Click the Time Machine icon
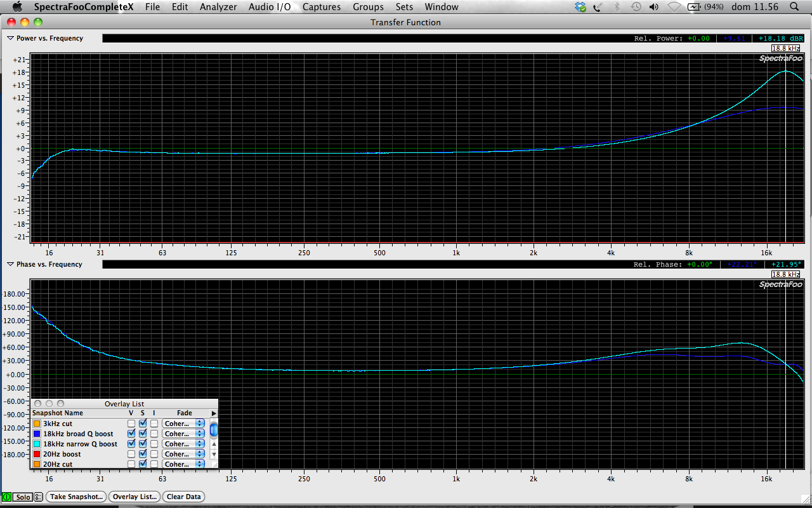Screen dimensions: 812x508 (636, 7)
